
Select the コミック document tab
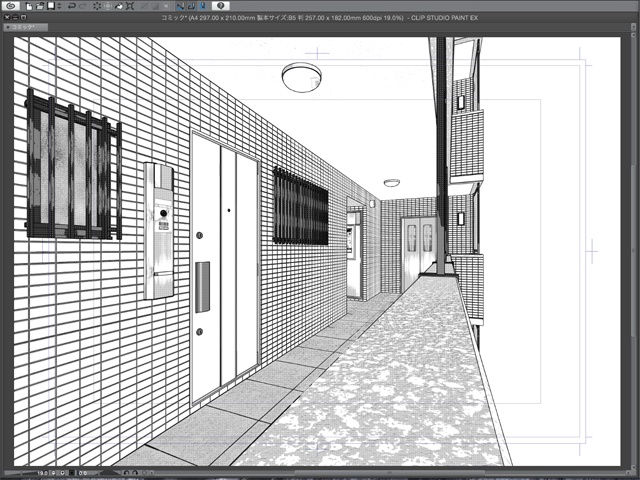pyautogui.click(x=26, y=27)
